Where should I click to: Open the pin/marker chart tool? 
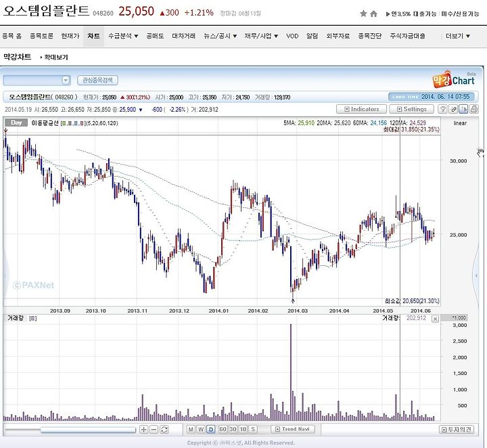(x=442, y=109)
